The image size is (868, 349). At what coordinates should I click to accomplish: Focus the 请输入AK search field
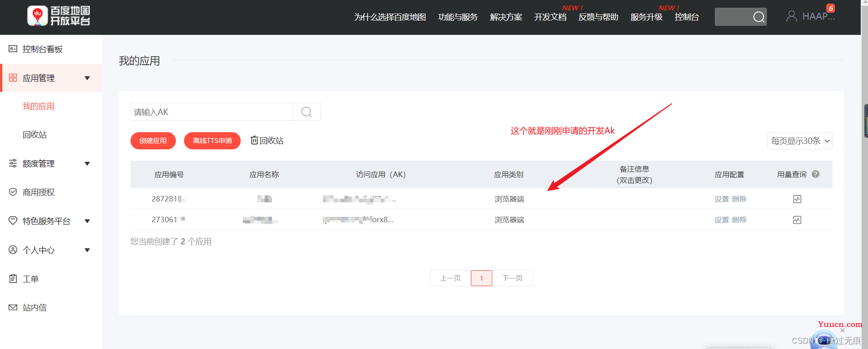pos(212,112)
